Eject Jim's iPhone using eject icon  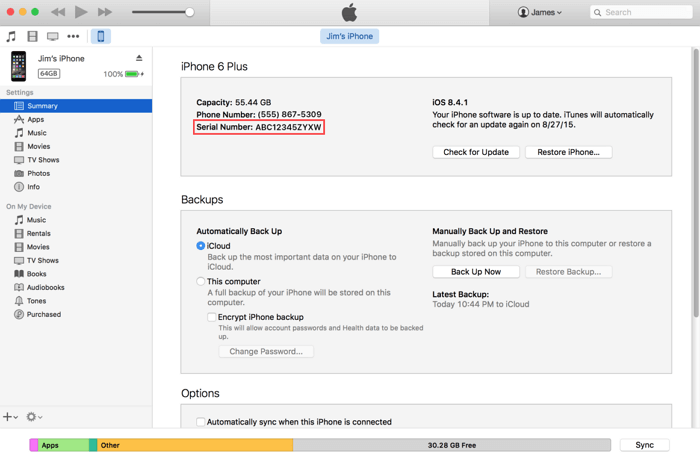(x=139, y=59)
